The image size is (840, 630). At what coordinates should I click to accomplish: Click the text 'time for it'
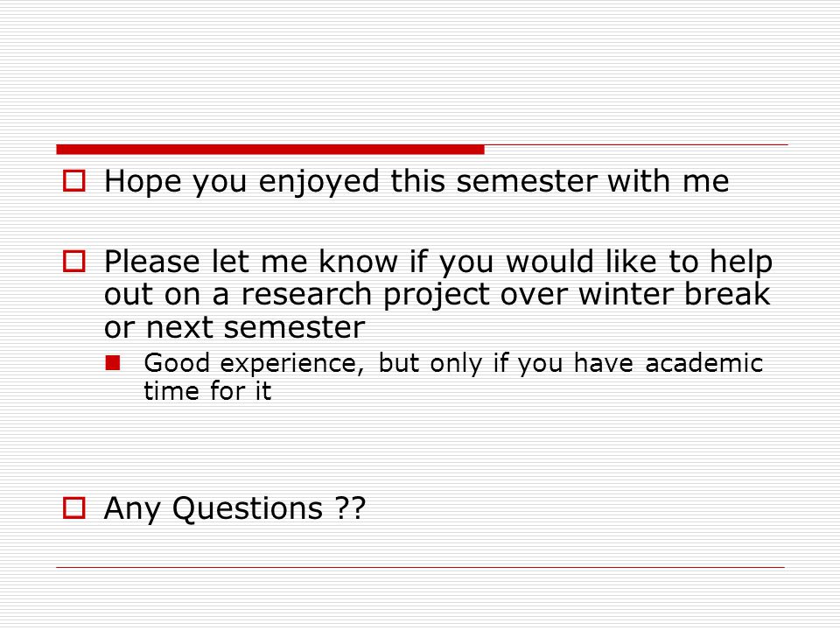(208, 390)
